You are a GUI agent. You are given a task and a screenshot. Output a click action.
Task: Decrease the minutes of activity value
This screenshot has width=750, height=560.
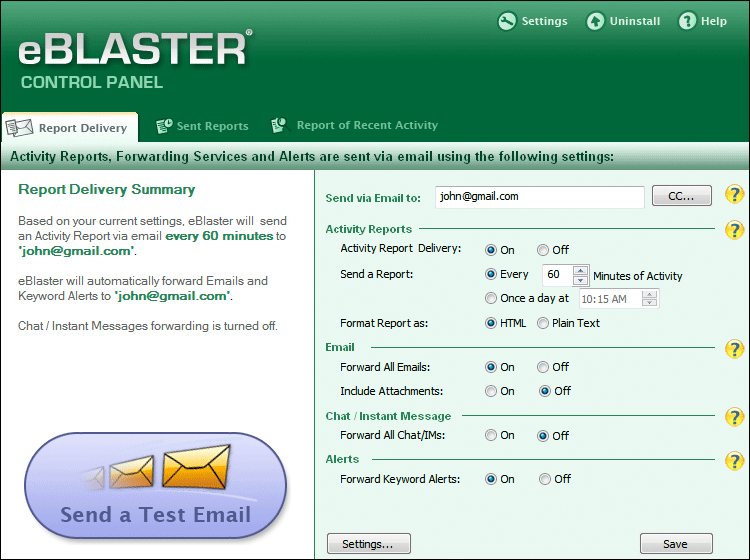(580, 280)
